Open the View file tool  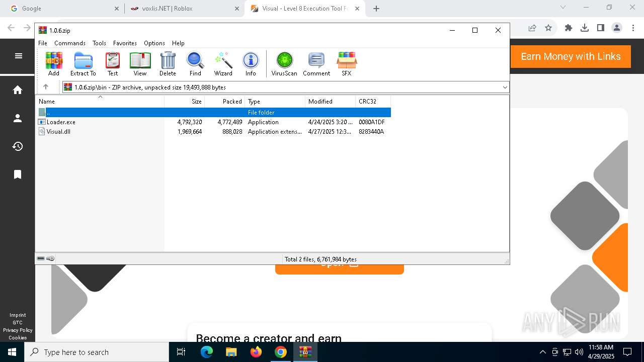pyautogui.click(x=140, y=64)
